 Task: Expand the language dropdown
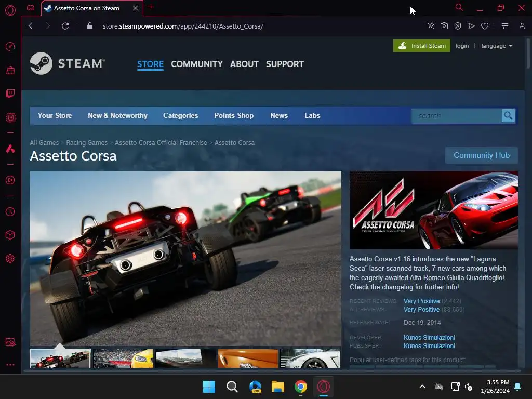[497, 46]
